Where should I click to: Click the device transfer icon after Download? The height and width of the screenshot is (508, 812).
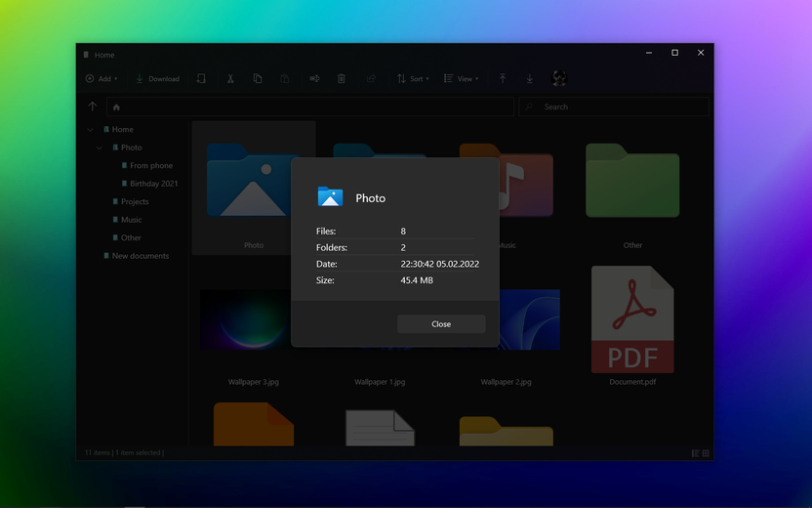(201, 79)
